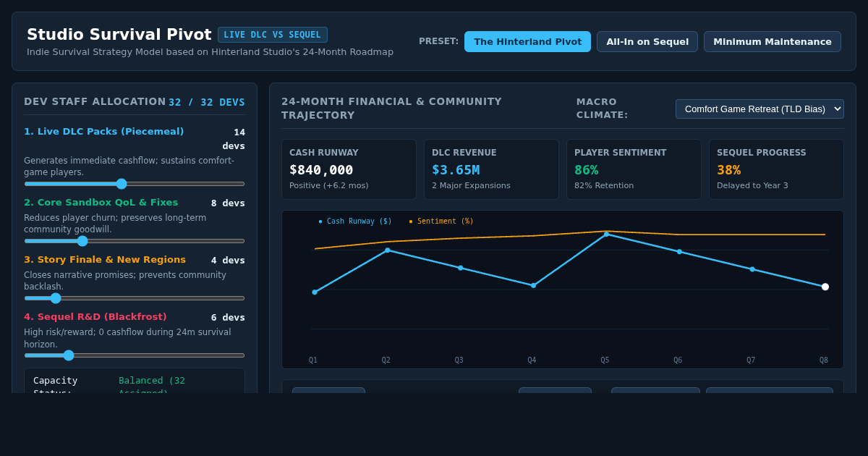The image size is (868, 456).
Task: Click the $840,000 cash runway value
Action: [321, 170]
